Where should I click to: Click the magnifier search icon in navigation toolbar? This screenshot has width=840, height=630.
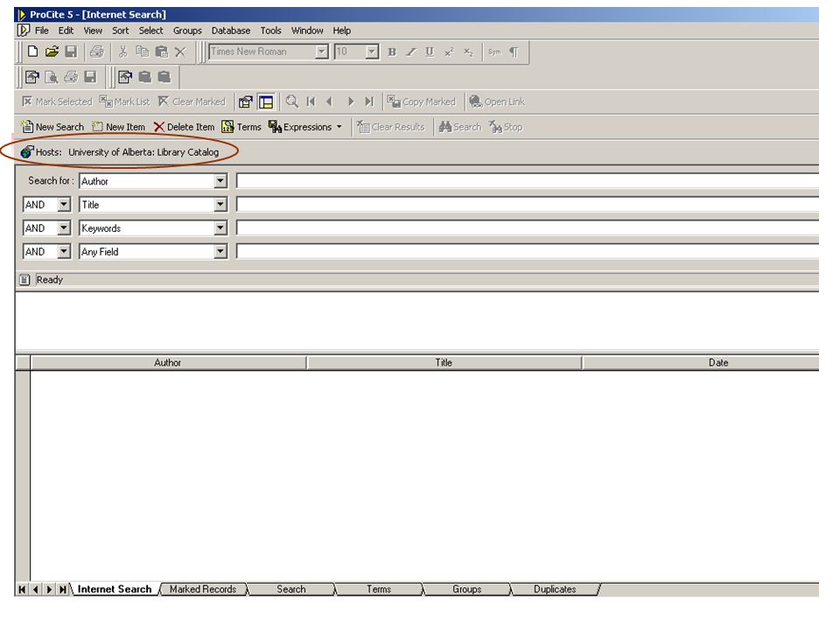pos(292,101)
